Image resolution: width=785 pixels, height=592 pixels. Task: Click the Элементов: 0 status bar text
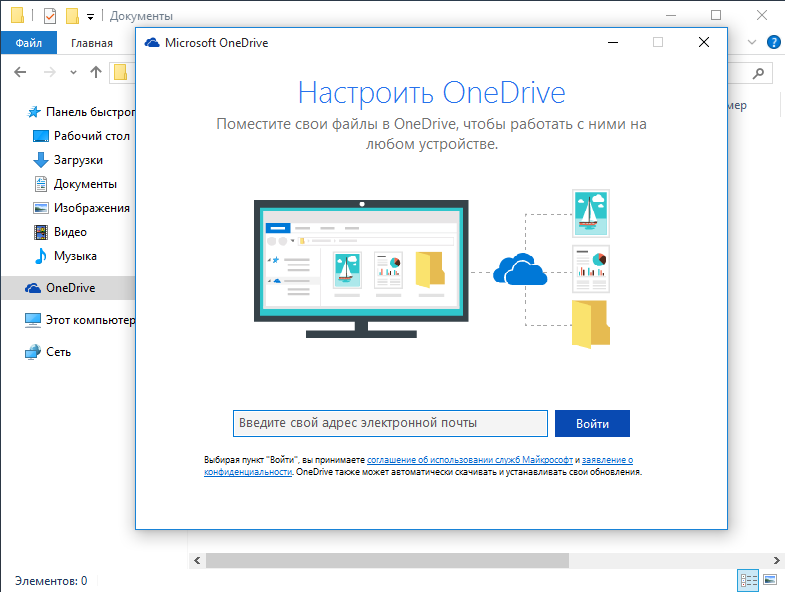pyautogui.click(x=51, y=580)
